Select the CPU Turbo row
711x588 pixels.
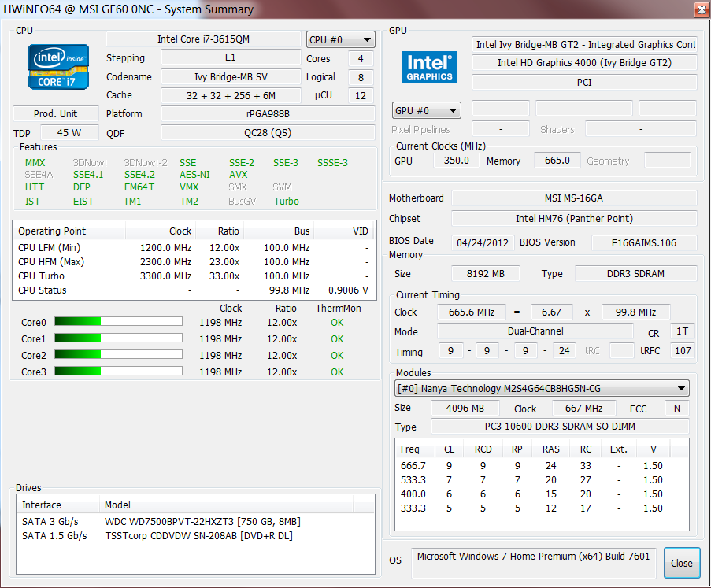tap(194, 276)
